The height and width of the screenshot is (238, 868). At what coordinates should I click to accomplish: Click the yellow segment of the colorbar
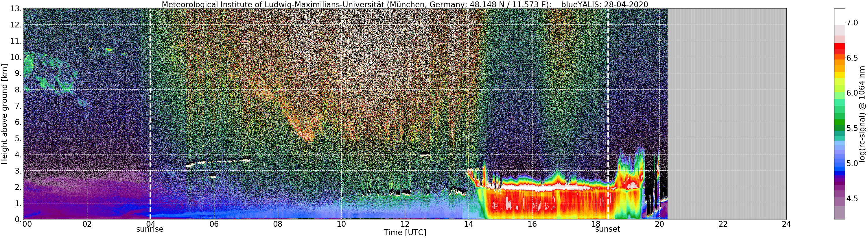[839, 75]
